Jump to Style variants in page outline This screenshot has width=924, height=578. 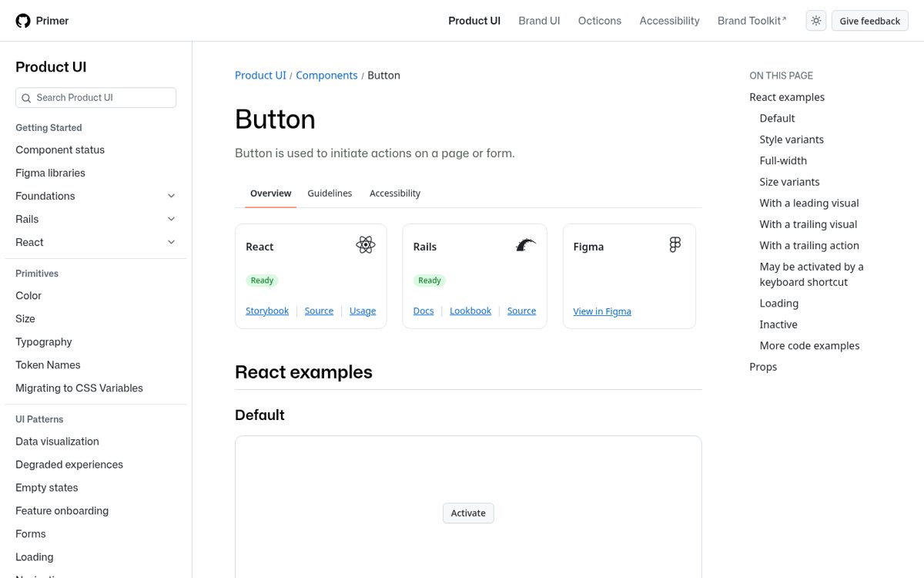[x=792, y=139]
